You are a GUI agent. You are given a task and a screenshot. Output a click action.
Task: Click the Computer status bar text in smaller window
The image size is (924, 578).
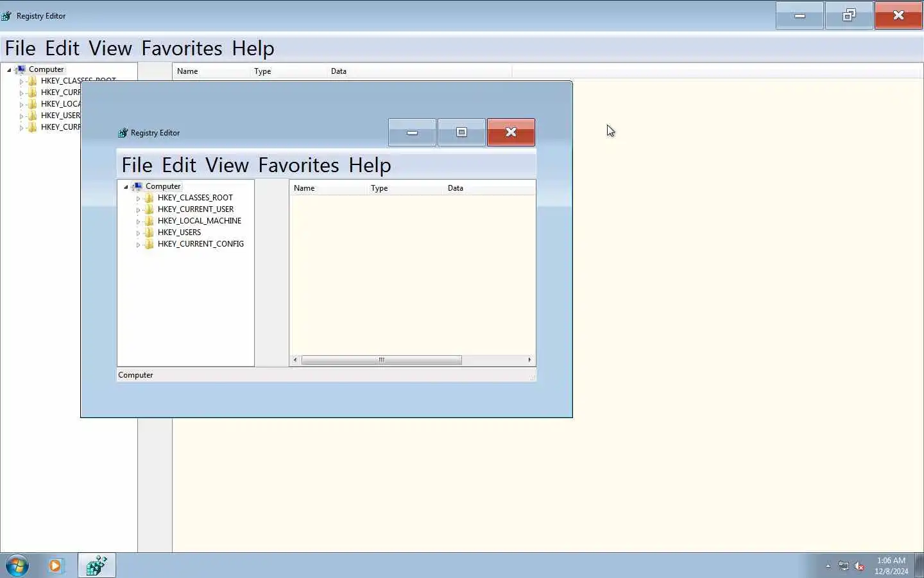135,375
